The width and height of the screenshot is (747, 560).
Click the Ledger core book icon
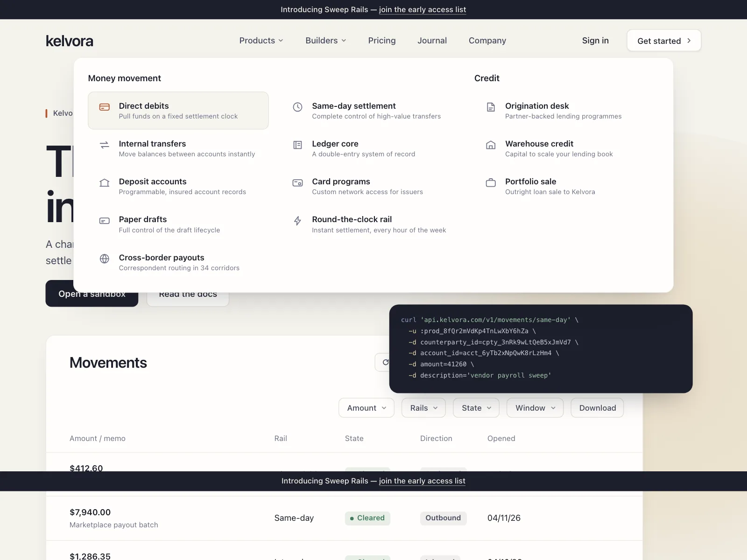click(x=297, y=145)
